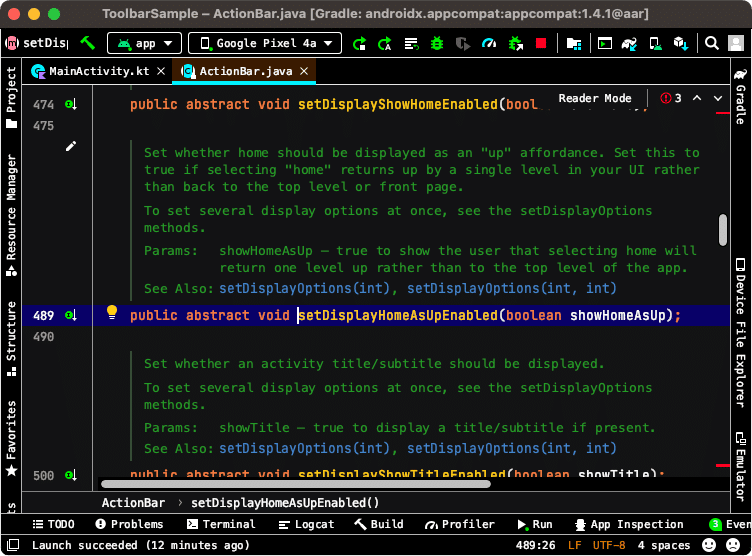This screenshot has height=556, width=752.
Task: Open the Resource Manager tool window
Action: tap(11, 215)
